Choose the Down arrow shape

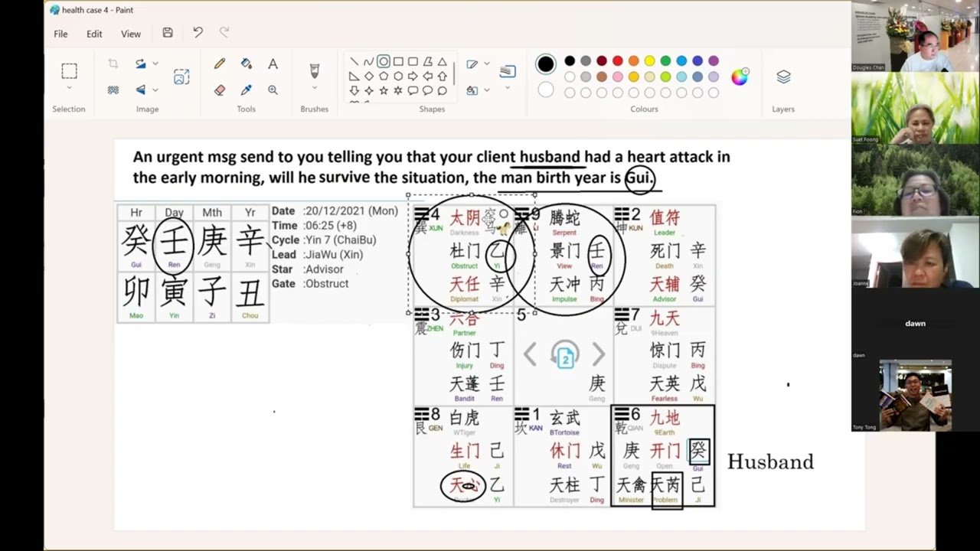[354, 91]
